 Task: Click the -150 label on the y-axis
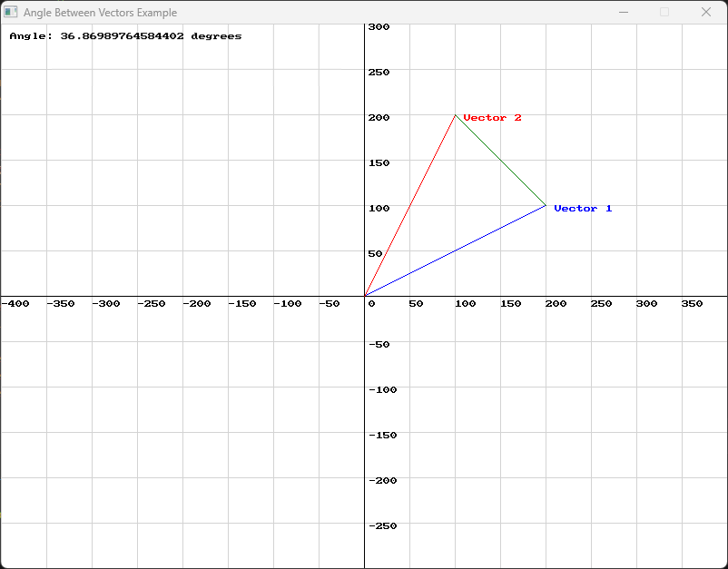pos(384,435)
